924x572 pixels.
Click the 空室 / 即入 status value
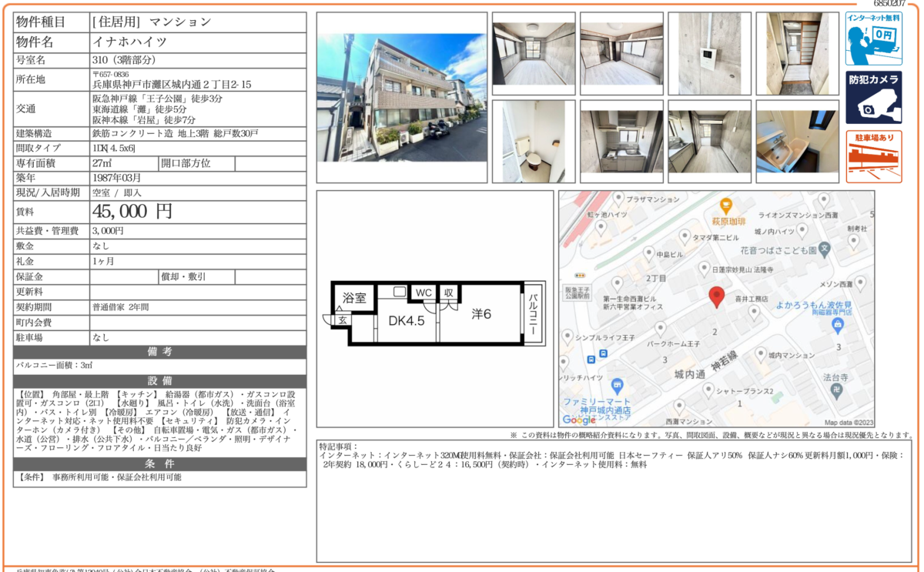(116, 192)
